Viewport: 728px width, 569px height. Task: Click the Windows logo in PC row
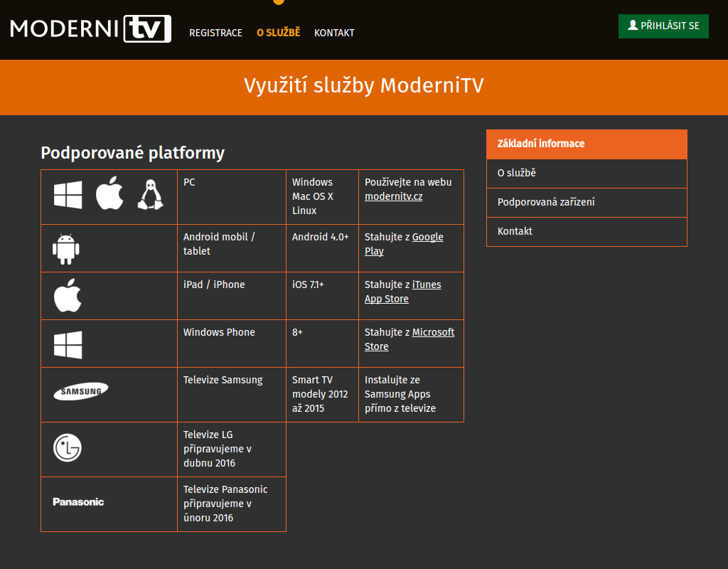click(x=68, y=194)
